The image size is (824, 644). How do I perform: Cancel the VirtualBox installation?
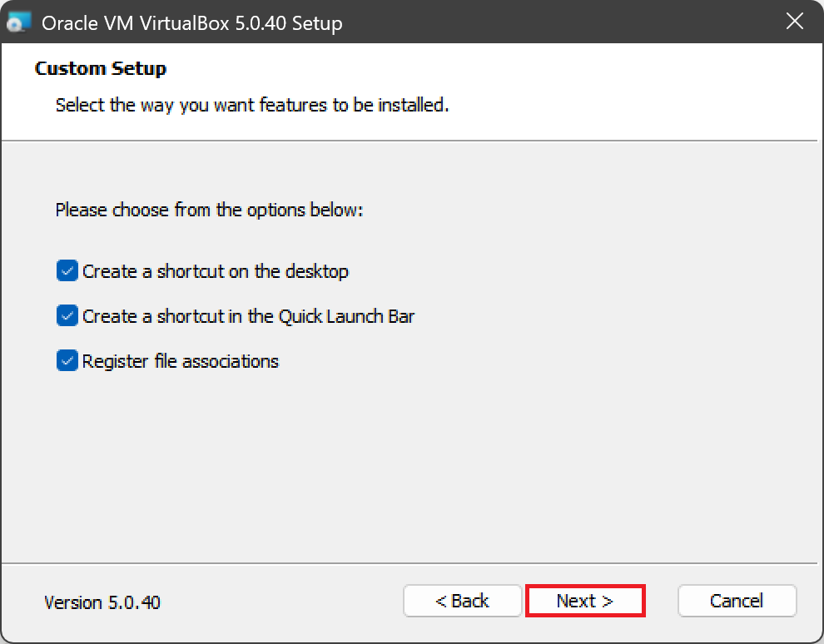tap(737, 601)
